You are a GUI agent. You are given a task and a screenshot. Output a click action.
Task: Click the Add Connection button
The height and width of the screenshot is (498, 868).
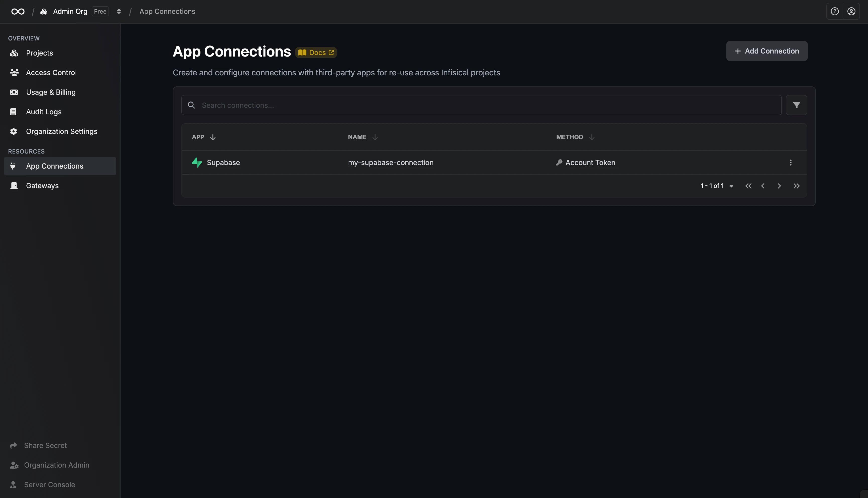767,51
